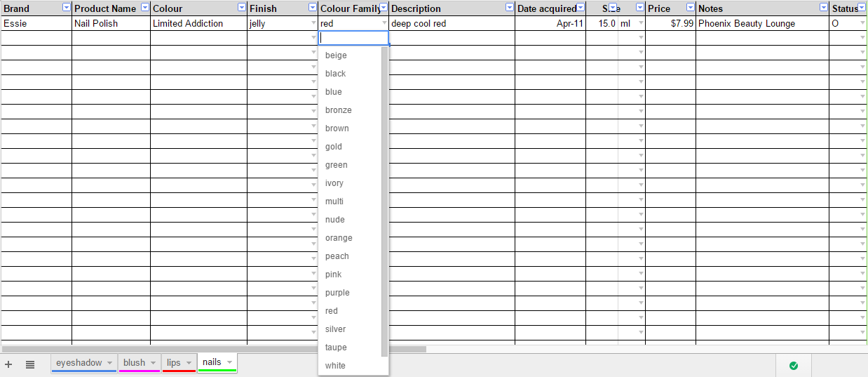This screenshot has height=377, width=868.
Task: Switch to the lips sheet tab
Action: [x=174, y=363]
